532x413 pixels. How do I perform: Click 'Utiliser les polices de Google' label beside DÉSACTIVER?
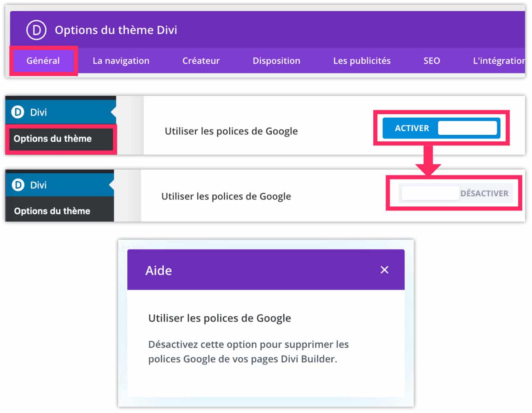point(226,196)
